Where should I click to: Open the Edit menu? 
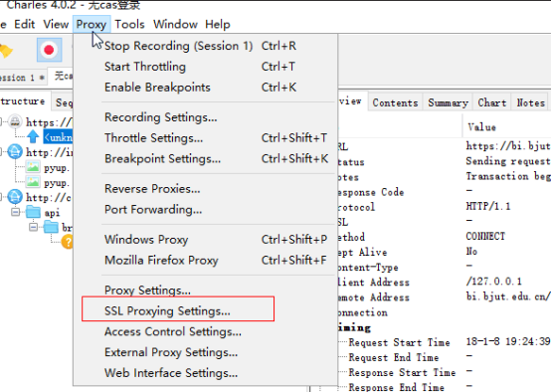(x=25, y=24)
